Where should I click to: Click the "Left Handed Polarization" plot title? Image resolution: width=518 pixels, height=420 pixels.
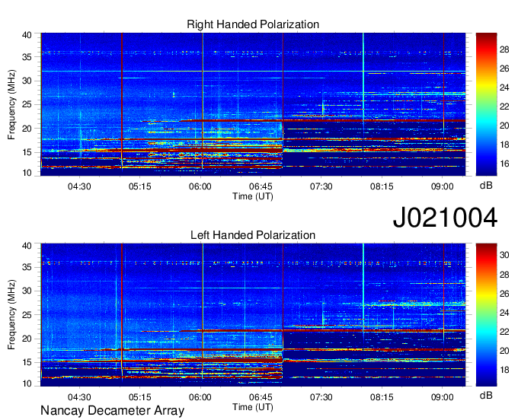pyautogui.click(x=253, y=235)
